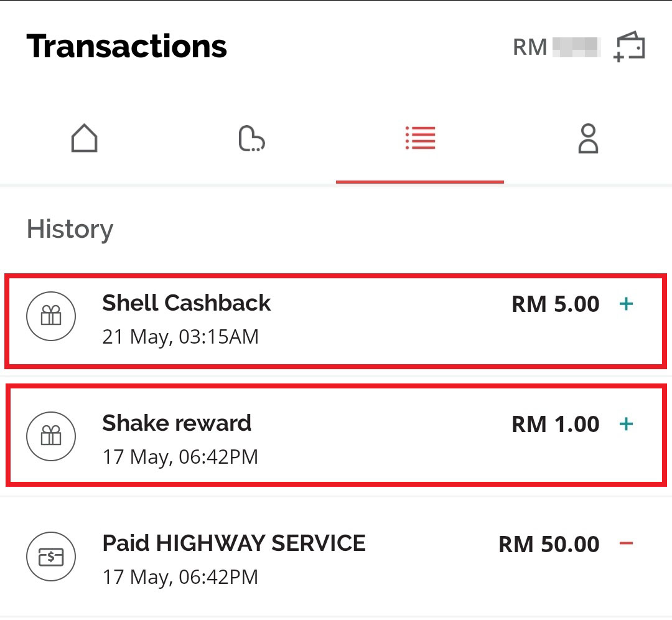Screen dimensions: 672x620
Task: Click the 21 May, 03:15AM timestamp
Action: point(180,337)
